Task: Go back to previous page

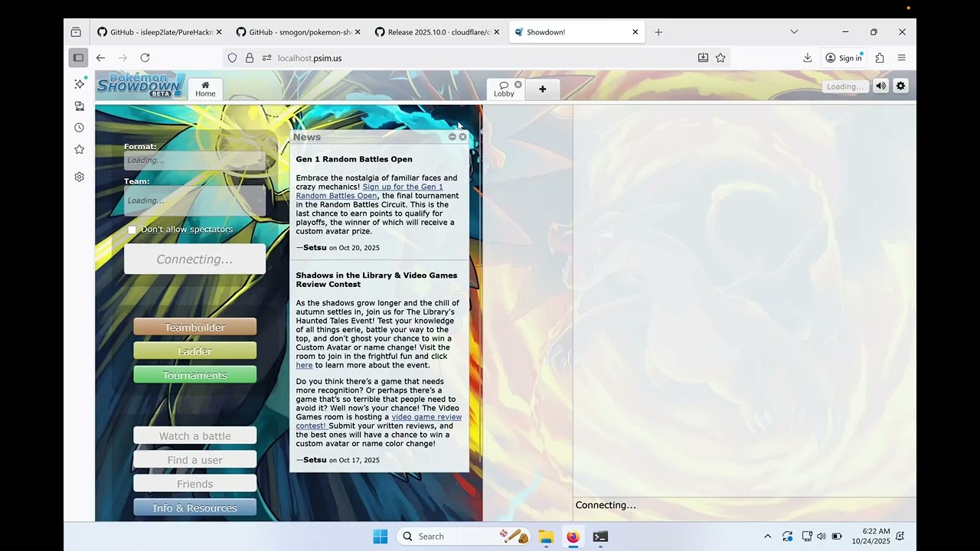Action: (x=100, y=57)
